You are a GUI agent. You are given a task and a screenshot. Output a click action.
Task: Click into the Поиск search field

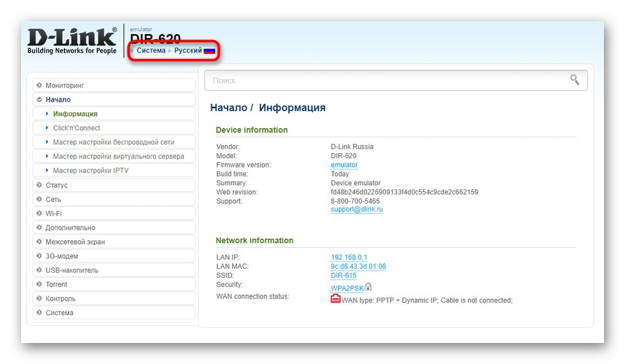(396, 80)
